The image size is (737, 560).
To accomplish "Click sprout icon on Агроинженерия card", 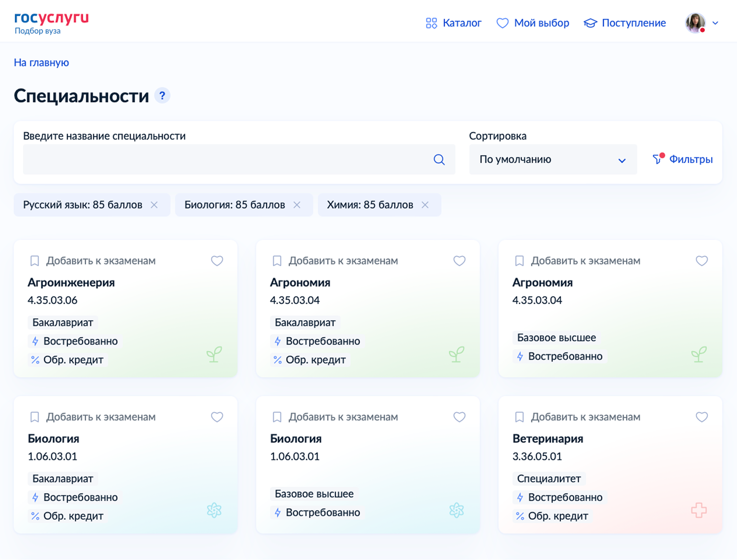I will coord(214,354).
